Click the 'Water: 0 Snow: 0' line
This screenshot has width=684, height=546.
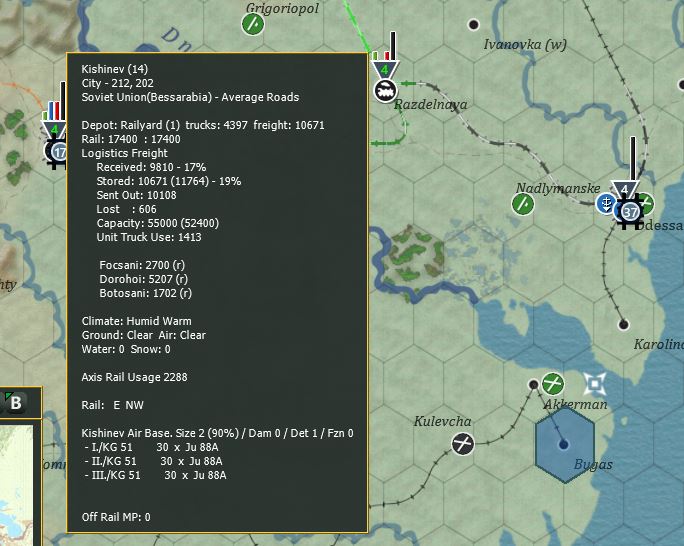tap(126, 349)
